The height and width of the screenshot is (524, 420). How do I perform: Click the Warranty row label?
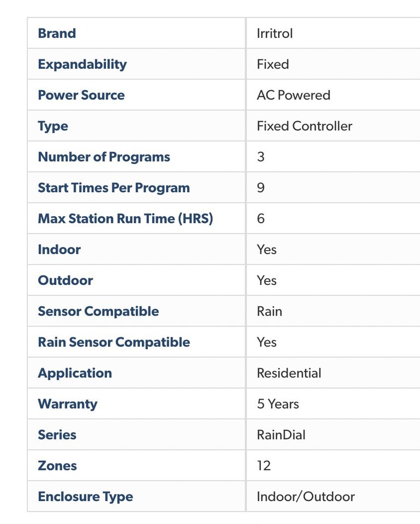[x=68, y=404]
